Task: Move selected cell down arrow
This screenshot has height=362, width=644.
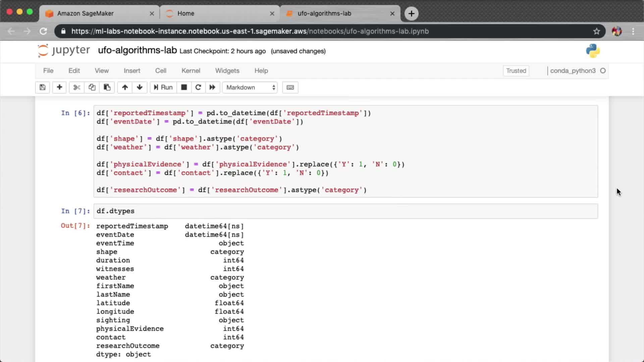Action: (x=140, y=87)
